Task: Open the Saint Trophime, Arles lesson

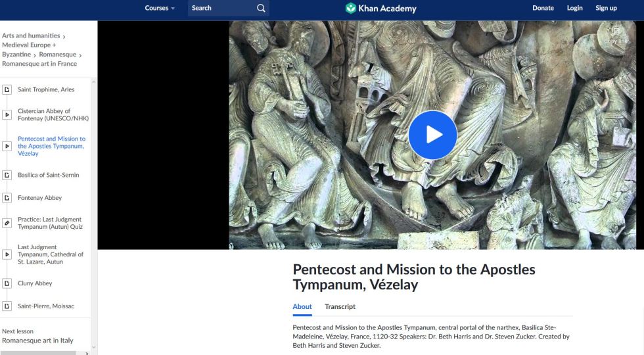Action: click(46, 89)
